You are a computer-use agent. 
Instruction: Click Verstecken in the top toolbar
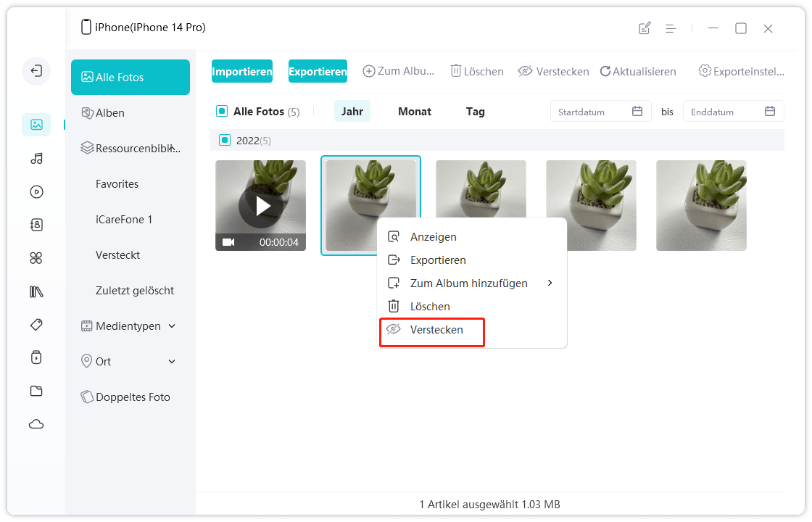tap(552, 71)
